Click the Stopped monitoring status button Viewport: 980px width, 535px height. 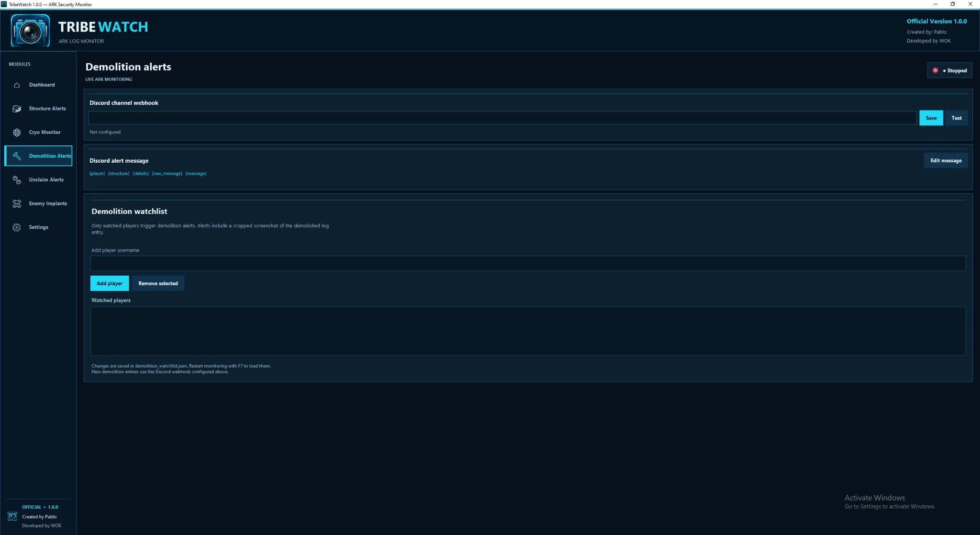pyautogui.click(x=950, y=70)
